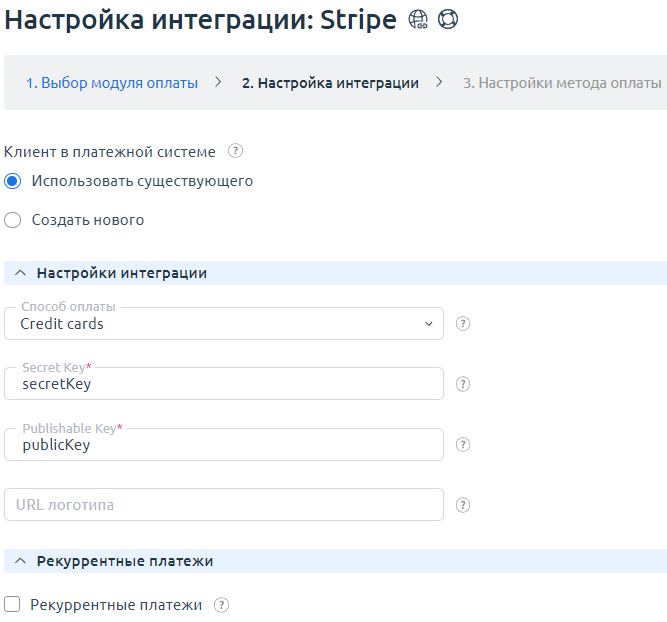
Task: Collapse the 'Рекуррентные платежи' section header
Action: click(x=21, y=561)
